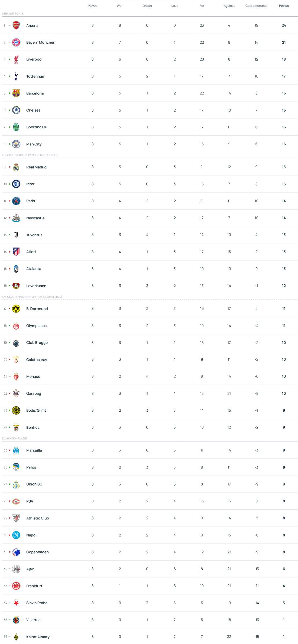Click Marseille's red down position arrow

coord(9,450)
